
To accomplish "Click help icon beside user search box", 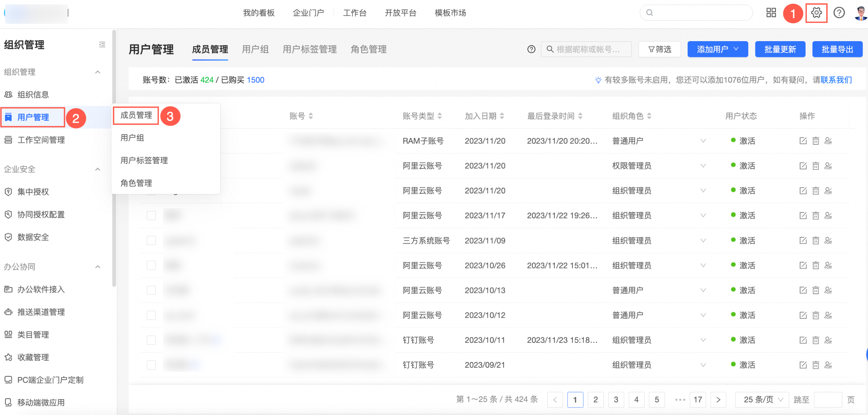I will (531, 49).
